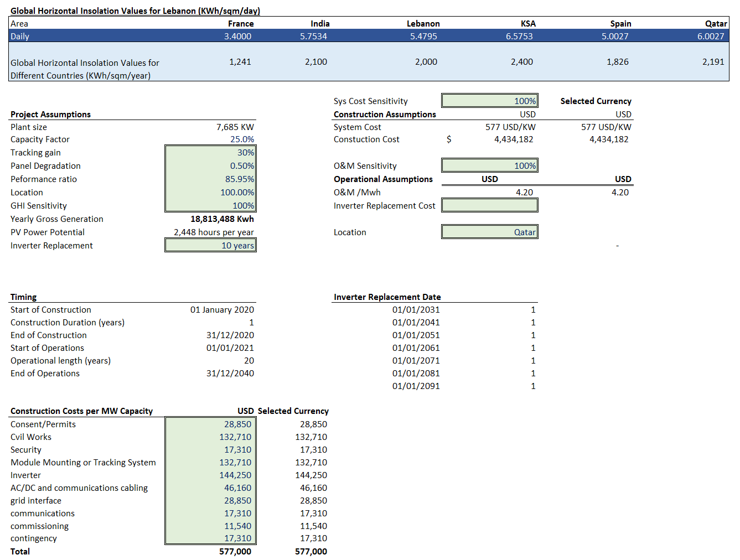The height and width of the screenshot is (560, 740).
Task: Click System Cost USD 577 USD/KW
Action: (x=510, y=127)
